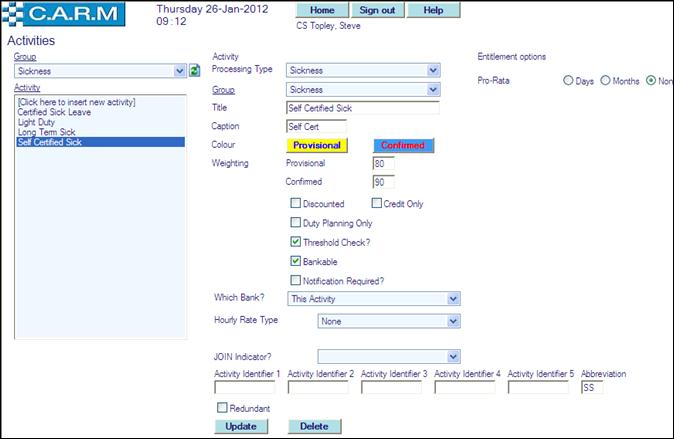674x439 pixels.
Task: Tick the Redundant checkbox
Action: [x=222, y=408]
